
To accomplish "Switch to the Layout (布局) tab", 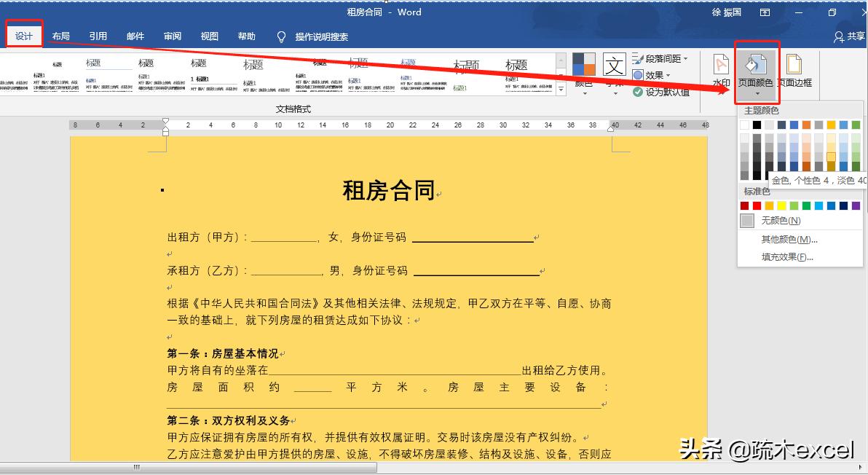I will coord(61,36).
